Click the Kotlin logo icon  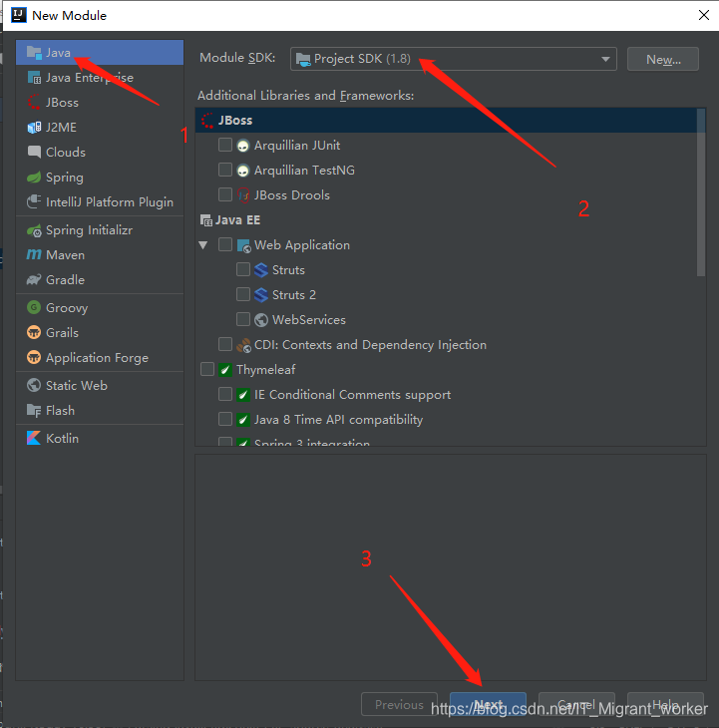(x=34, y=438)
